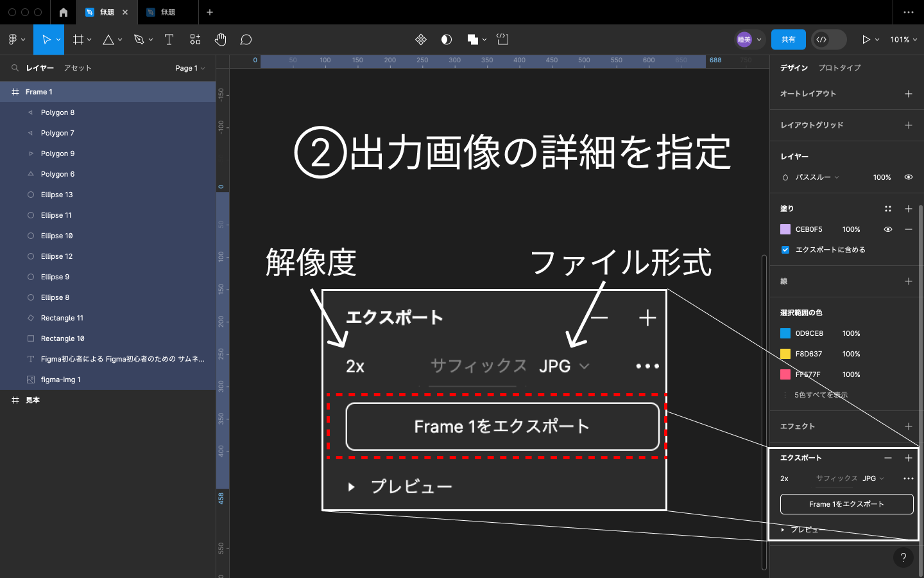Switch to the プロトタイプ tab
This screenshot has height=578, width=924.
click(x=839, y=68)
